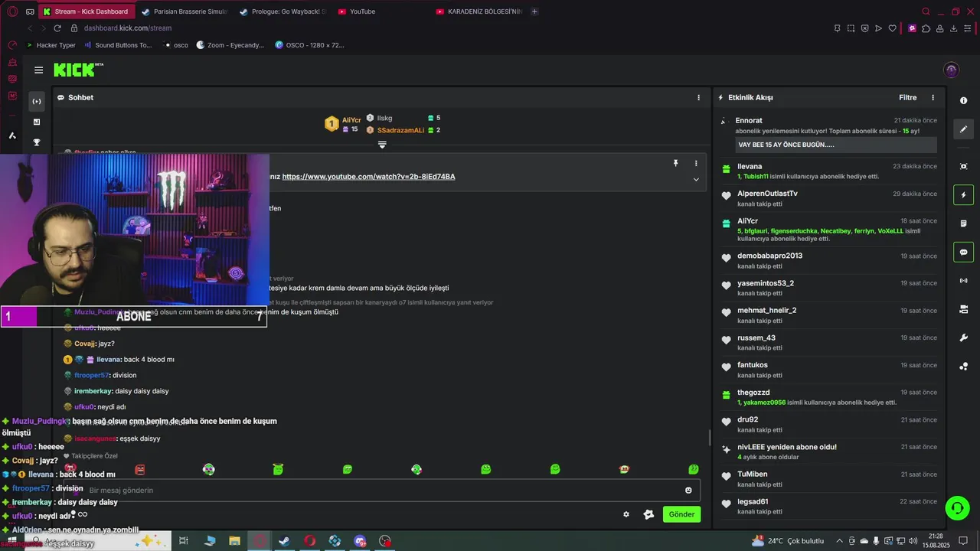
Task: Open the wrench tools icon in right sidebar
Action: pos(963,337)
